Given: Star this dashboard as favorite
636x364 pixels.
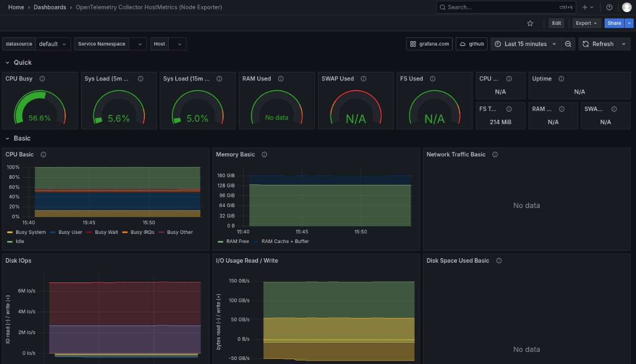Looking at the screenshot, I should [x=530, y=23].
